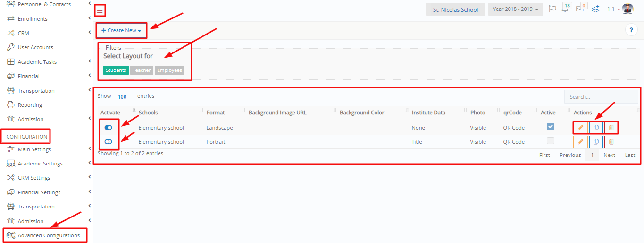Edit the Portrait layout with pencil icon
This screenshot has height=243, width=644.
[x=580, y=142]
